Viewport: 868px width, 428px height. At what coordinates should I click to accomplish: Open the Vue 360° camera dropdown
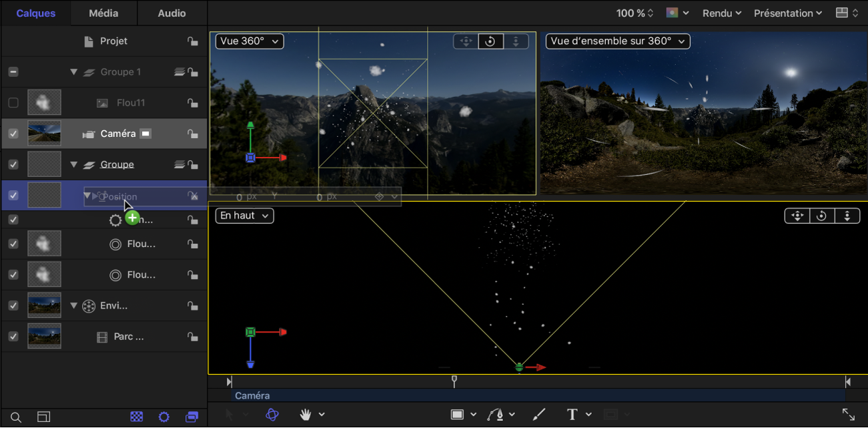pyautogui.click(x=249, y=41)
